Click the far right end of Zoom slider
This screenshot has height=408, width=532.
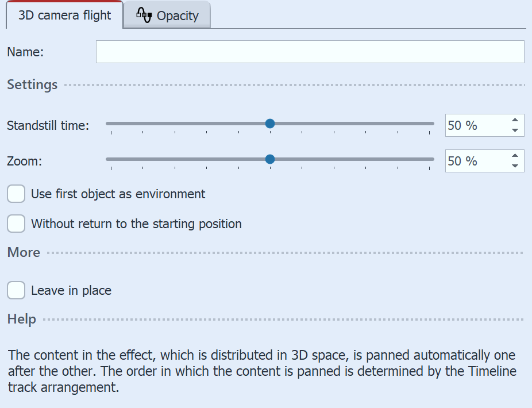433,159
